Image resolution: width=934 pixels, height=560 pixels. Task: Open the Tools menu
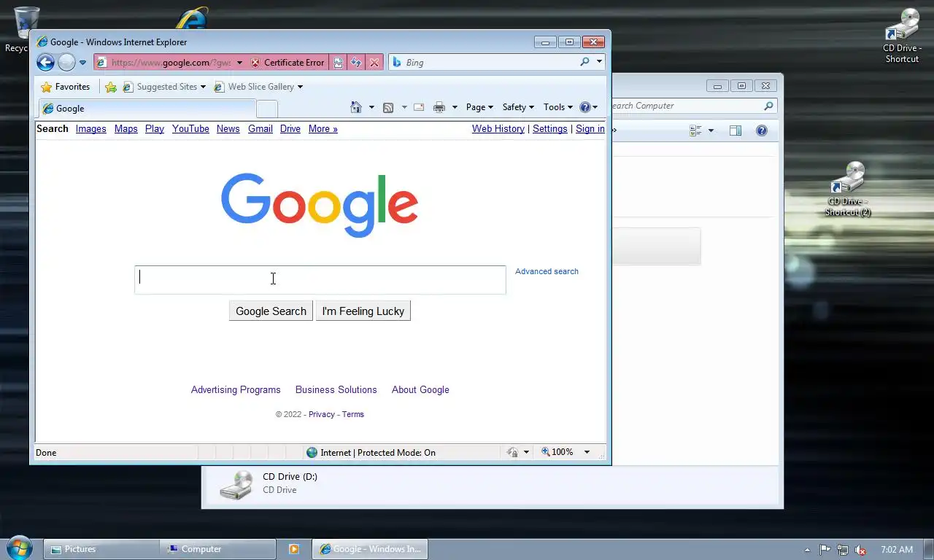point(558,107)
